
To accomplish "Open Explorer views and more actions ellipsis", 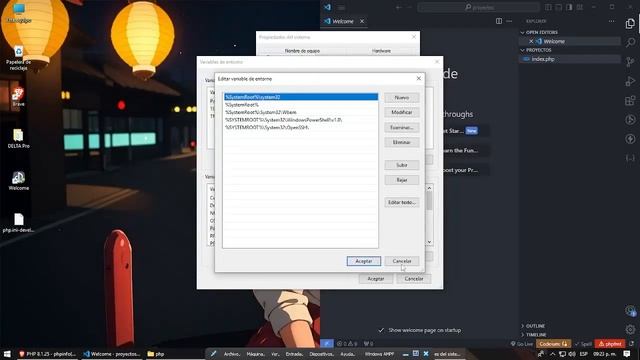I will pos(611,21).
